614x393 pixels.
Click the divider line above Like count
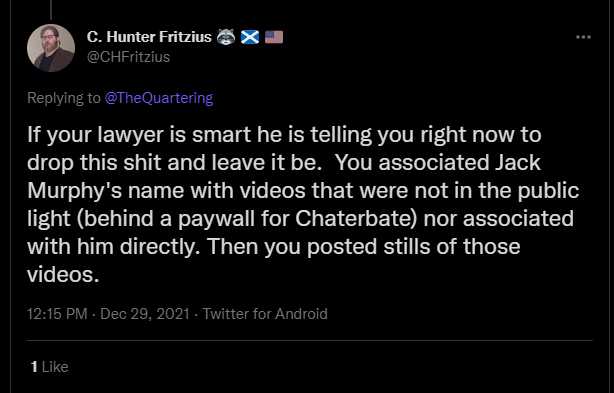(310, 341)
